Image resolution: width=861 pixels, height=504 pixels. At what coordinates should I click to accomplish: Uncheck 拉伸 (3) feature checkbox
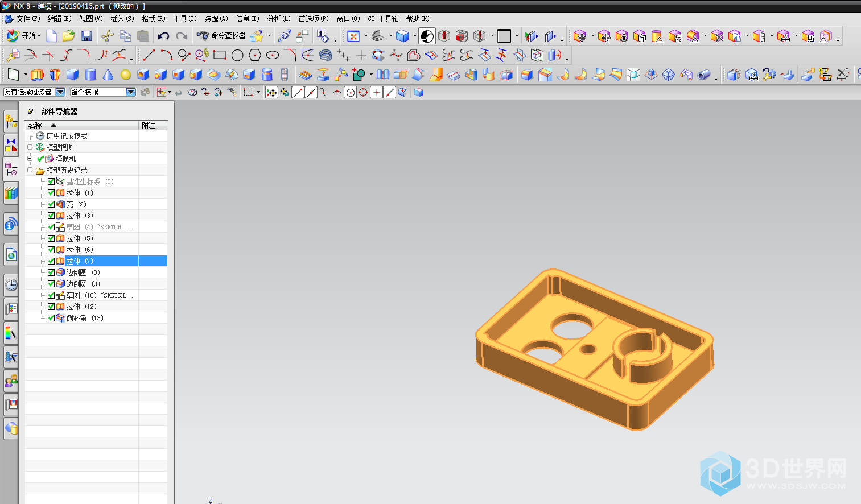51,216
